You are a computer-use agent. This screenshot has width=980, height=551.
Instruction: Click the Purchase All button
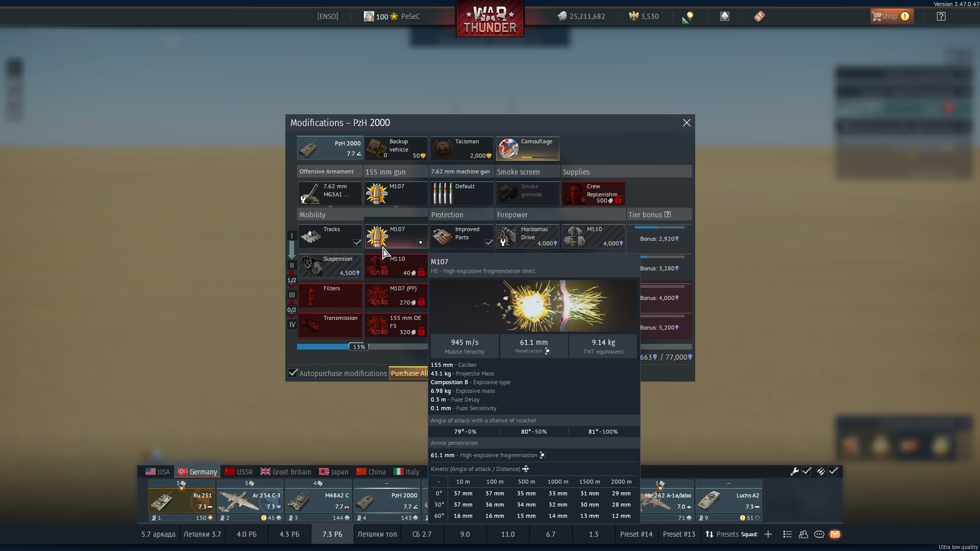[408, 373]
